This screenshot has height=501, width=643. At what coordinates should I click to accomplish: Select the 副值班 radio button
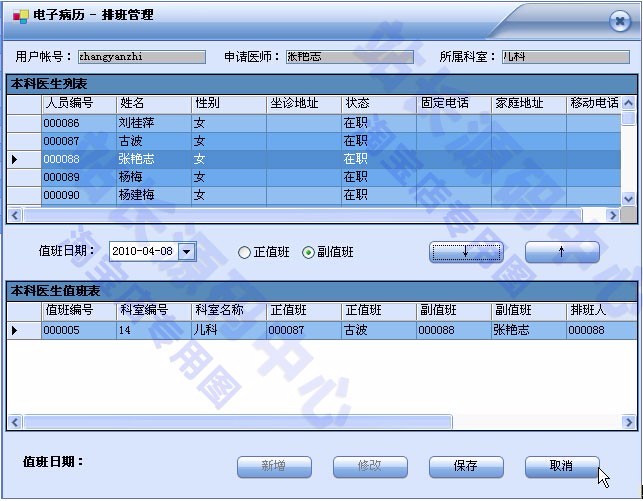[x=308, y=253]
